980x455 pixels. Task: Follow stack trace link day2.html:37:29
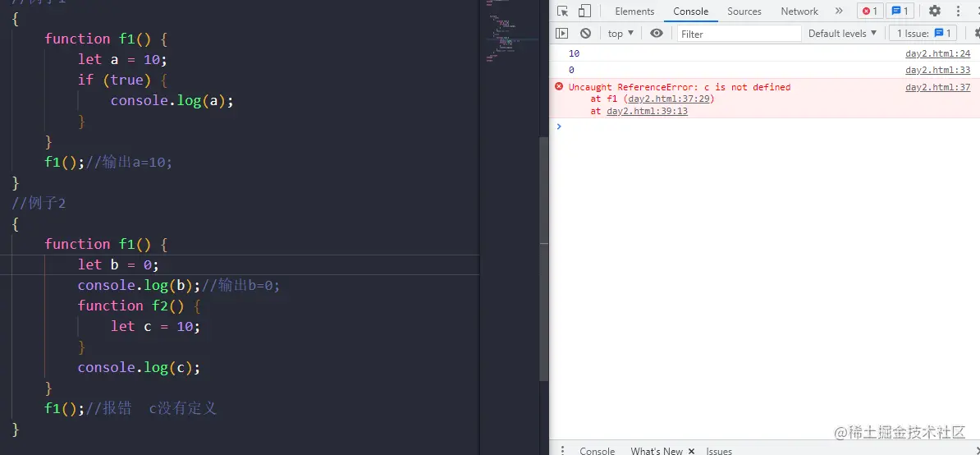click(x=669, y=99)
